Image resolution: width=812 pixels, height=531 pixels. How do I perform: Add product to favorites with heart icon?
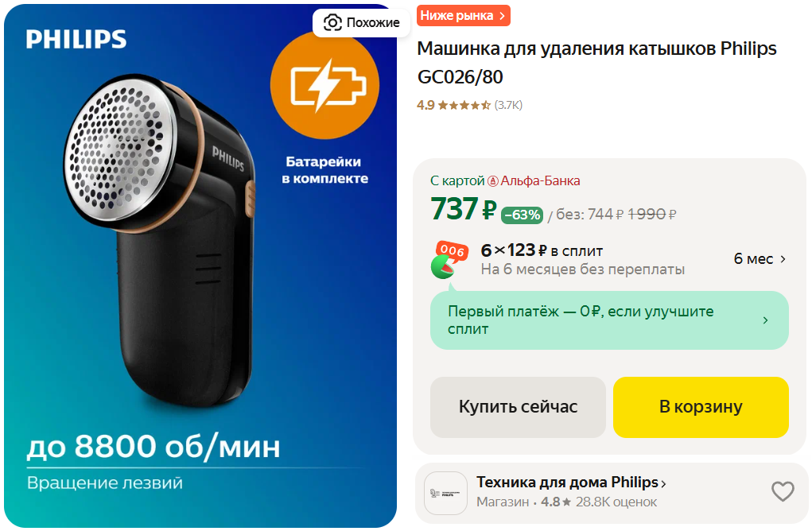(x=783, y=492)
